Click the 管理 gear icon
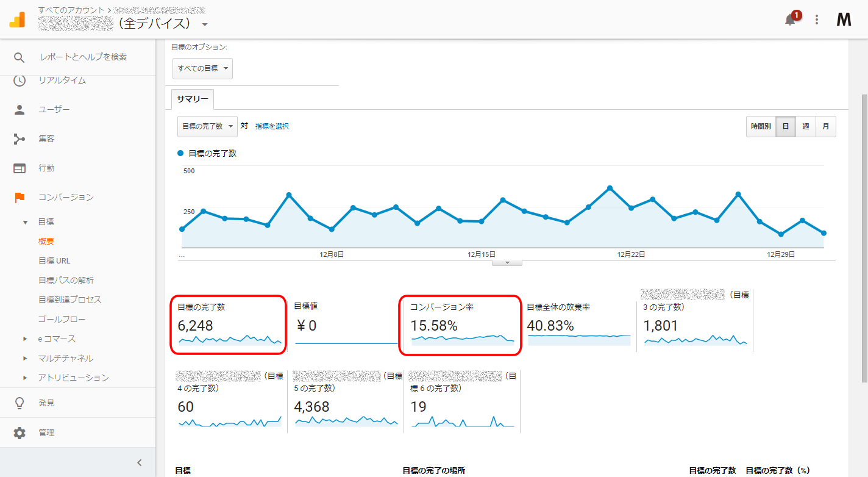Viewport: 868px width, 477px height. (20, 432)
